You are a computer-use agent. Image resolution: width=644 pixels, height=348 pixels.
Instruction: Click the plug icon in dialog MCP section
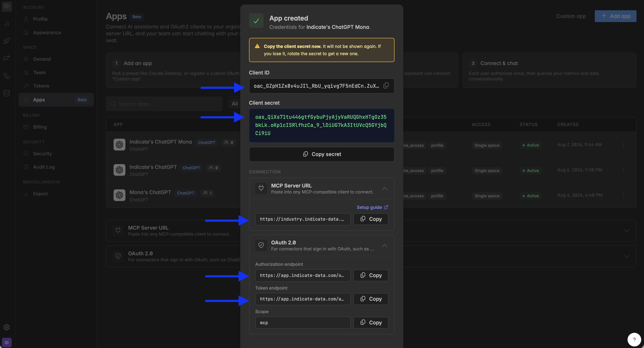coord(261,188)
